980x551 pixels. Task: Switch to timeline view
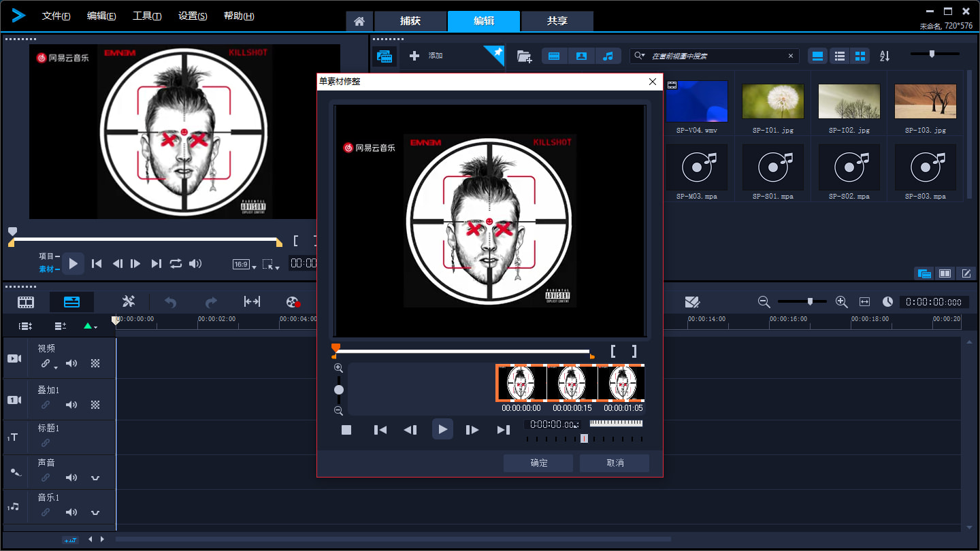coord(71,302)
